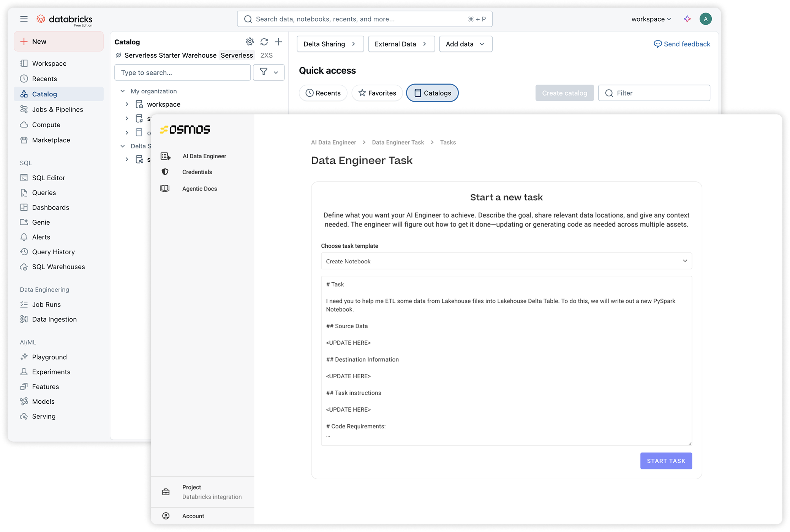Image resolution: width=790 pixels, height=532 pixels.
Task: Open Project Databricks integration in Osmos
Action: (202, 492)
